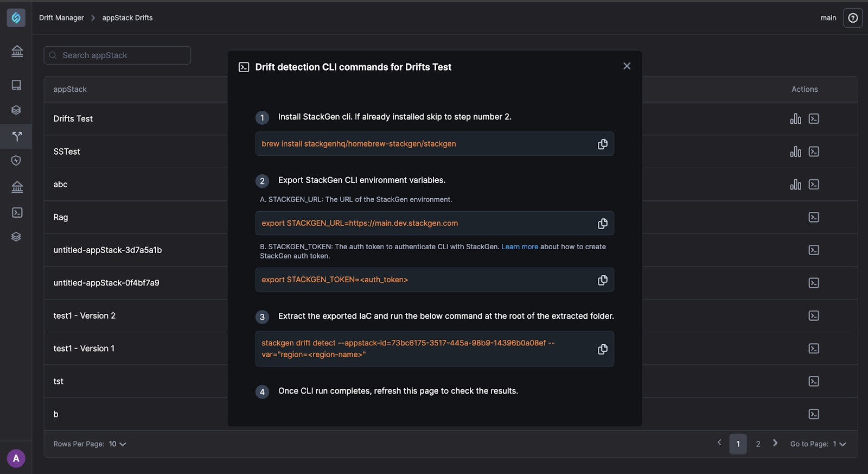Viewport: 868px width, 474px height.
Task: Select untitled-appStack-3d7a5a1b row name
Action: coord(107,250)
